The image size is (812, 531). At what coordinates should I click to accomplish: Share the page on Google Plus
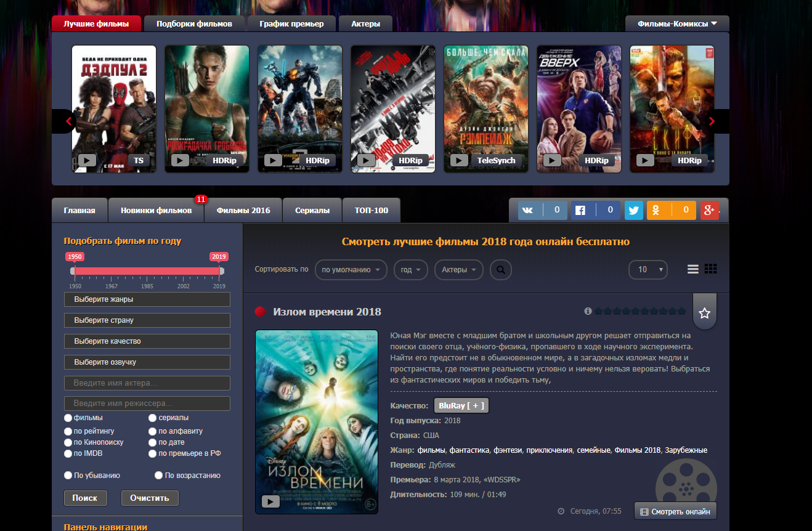[709, 210]
